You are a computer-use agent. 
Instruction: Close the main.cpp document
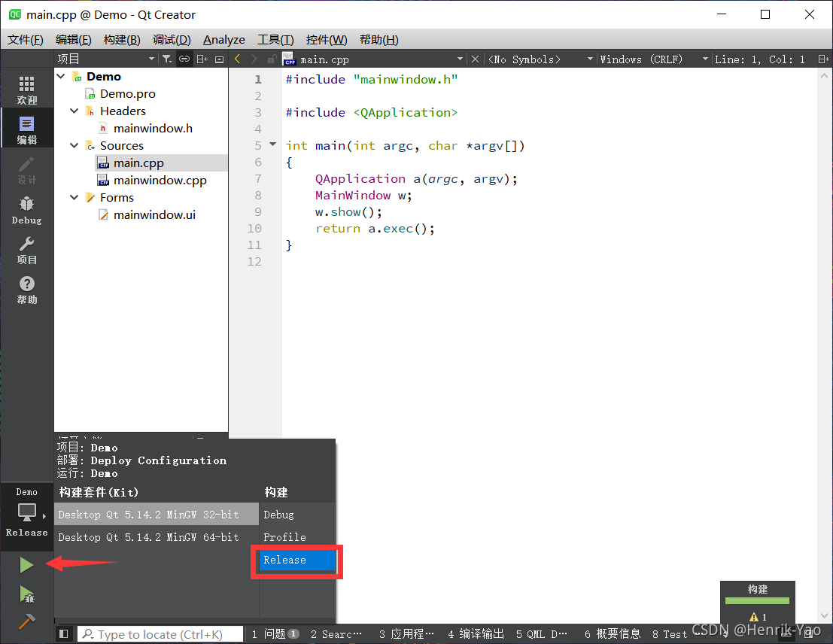click(x=475, y=59)
